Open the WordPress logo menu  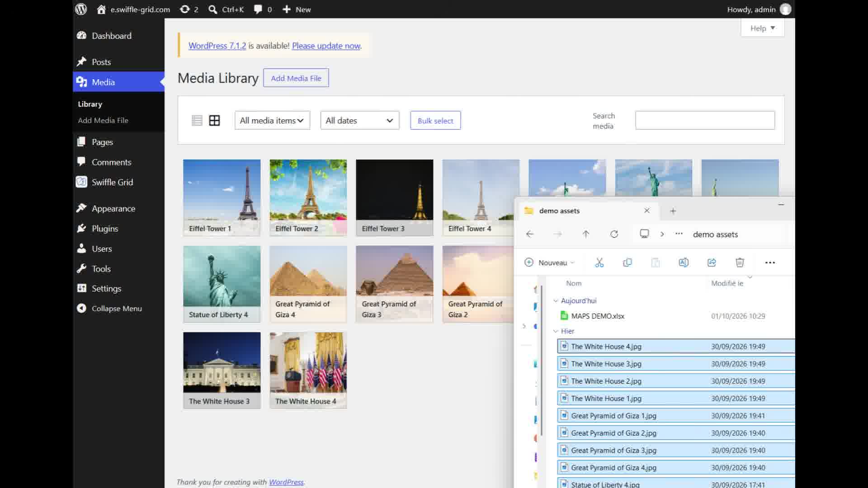pyautogui.click(x=81, y=9)
